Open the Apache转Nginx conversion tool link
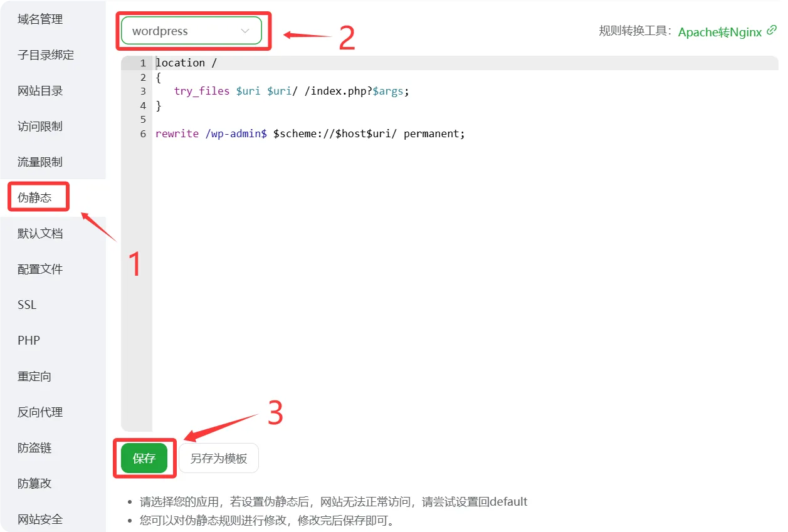The width and height of the screenshot is (788, 532). 720,31
